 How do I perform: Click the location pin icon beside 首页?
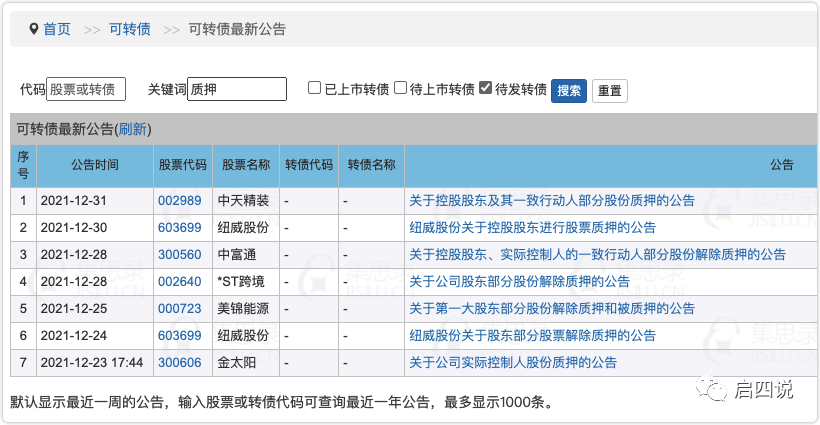click(x=33, y=29)
